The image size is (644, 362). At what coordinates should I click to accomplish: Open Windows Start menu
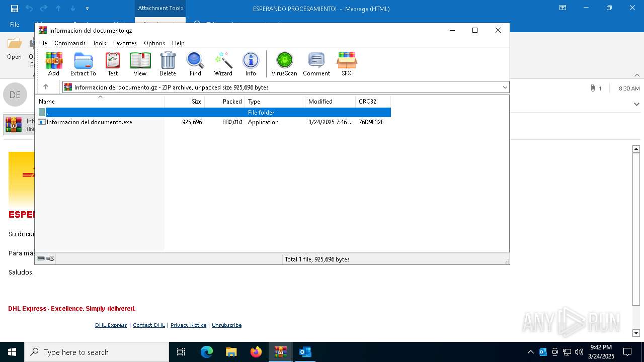(x=12, y=352)
